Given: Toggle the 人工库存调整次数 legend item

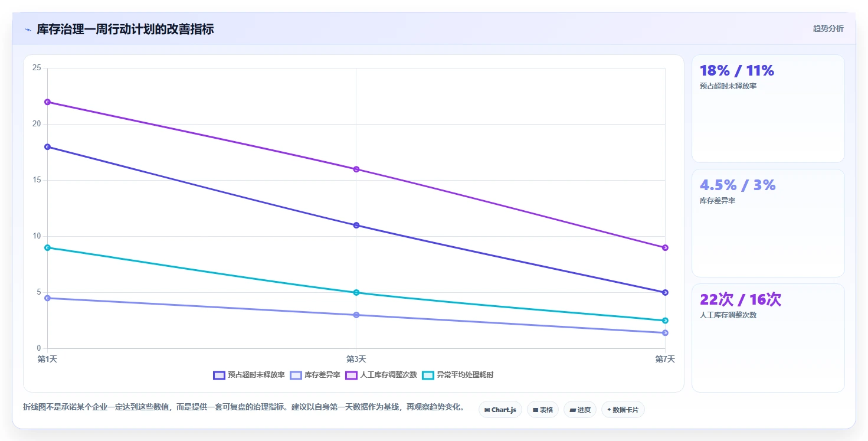Looking at the screenshot, I should 381,375.
